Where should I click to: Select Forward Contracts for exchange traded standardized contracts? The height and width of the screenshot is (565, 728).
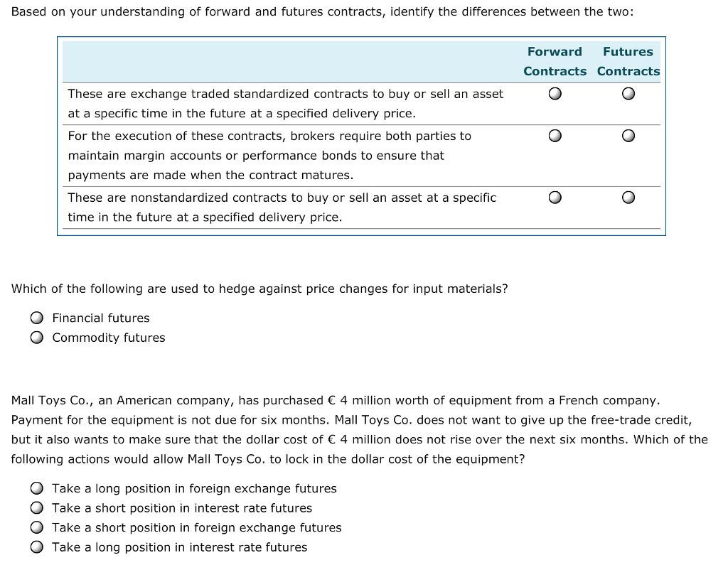click(x=555, y=93)
